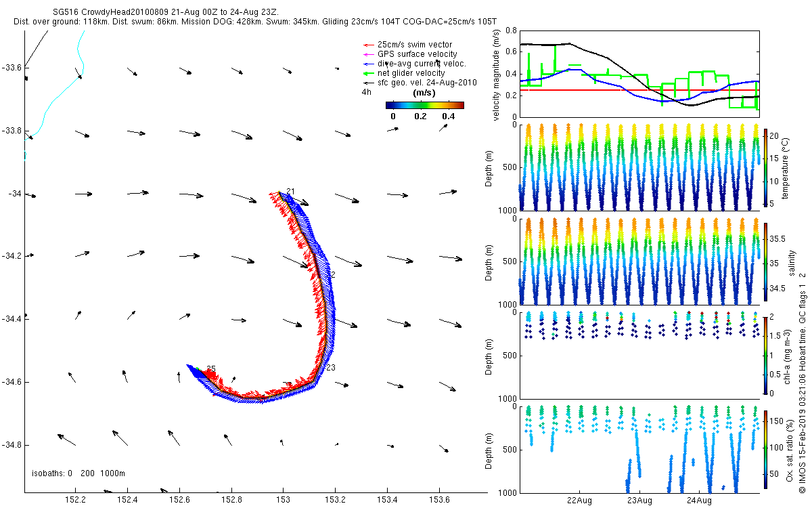Select the 'sfc geo. vel. 24-Aug-2010' legend entry
The image size is (812, 508).
pyautogui.click(x=428, y=83)
